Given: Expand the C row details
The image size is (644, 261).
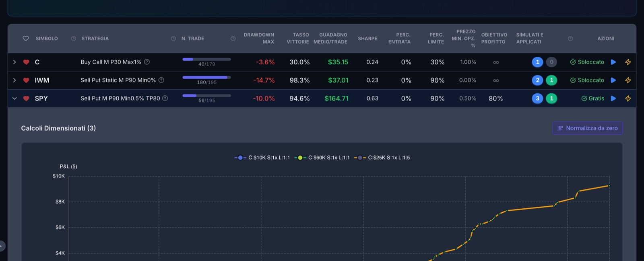Looking at the screenshot, I should coord(14,62).
